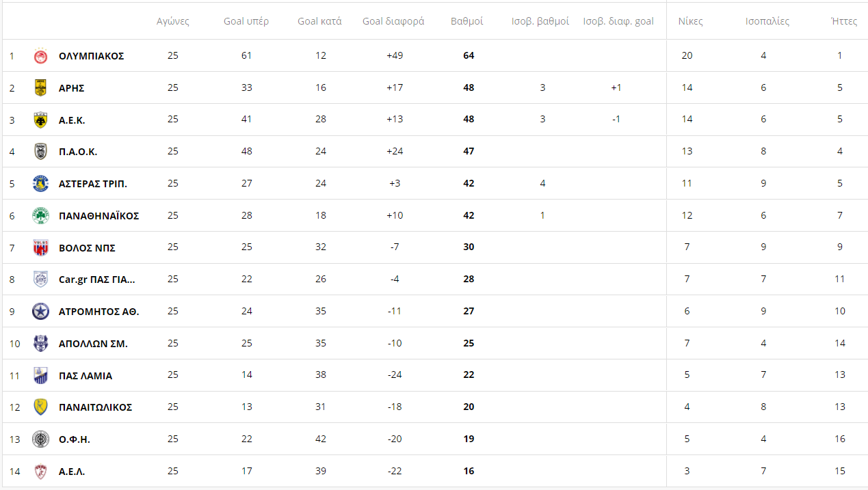The height and width of the screenshot is (490, 868).
Task: Click the O.F.I. round logo
Action: pyautogui.click(x=41, y=439)
